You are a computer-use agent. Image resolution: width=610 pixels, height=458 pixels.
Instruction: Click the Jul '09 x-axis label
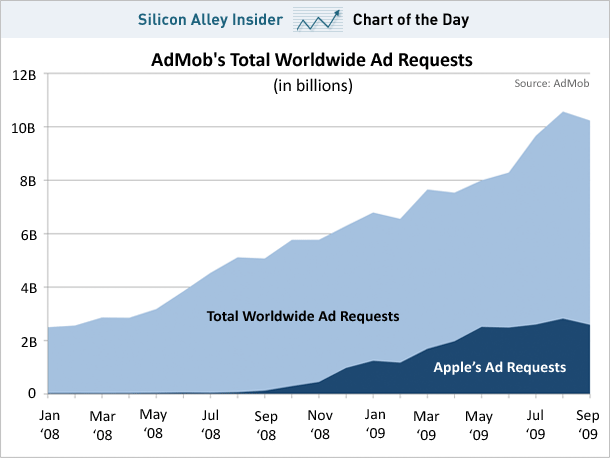coord(535,425)
